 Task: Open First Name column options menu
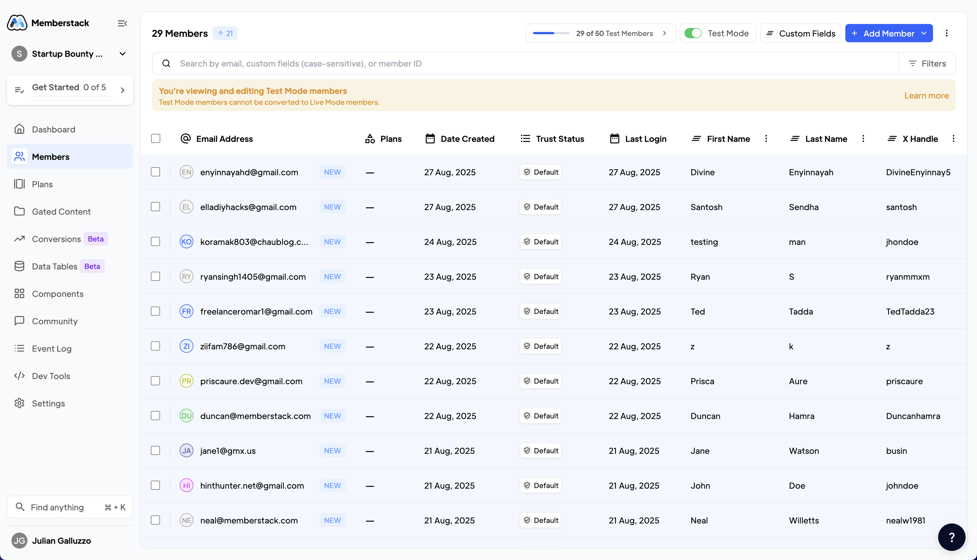click(x=766, y=138)
